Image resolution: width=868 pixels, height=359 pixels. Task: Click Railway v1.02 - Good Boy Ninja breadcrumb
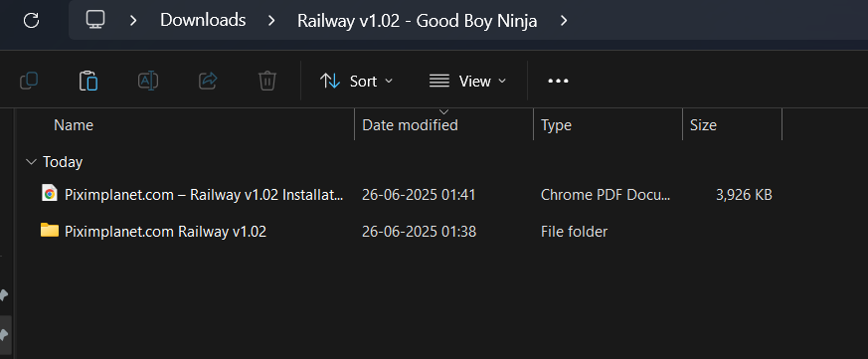(418, 21)
